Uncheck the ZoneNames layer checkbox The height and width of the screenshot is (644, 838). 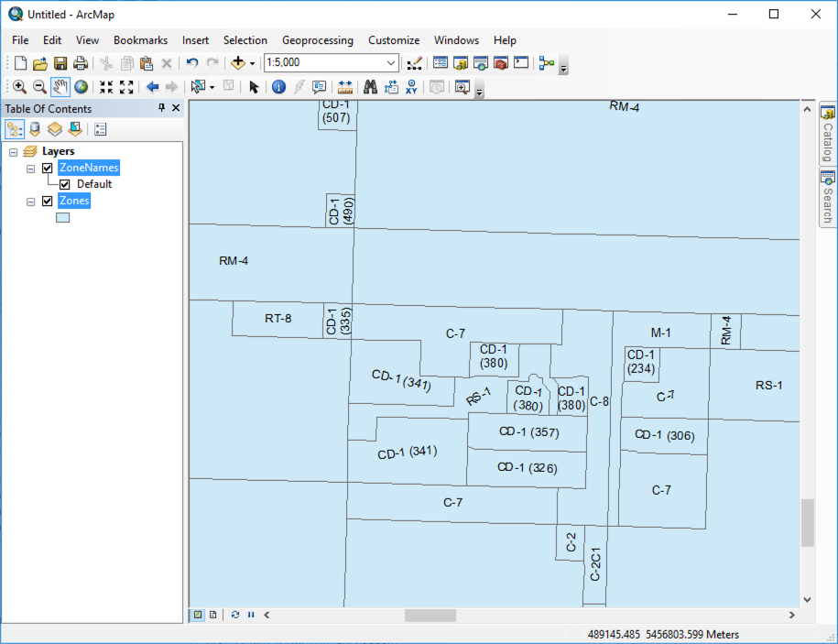click(48, 169)
